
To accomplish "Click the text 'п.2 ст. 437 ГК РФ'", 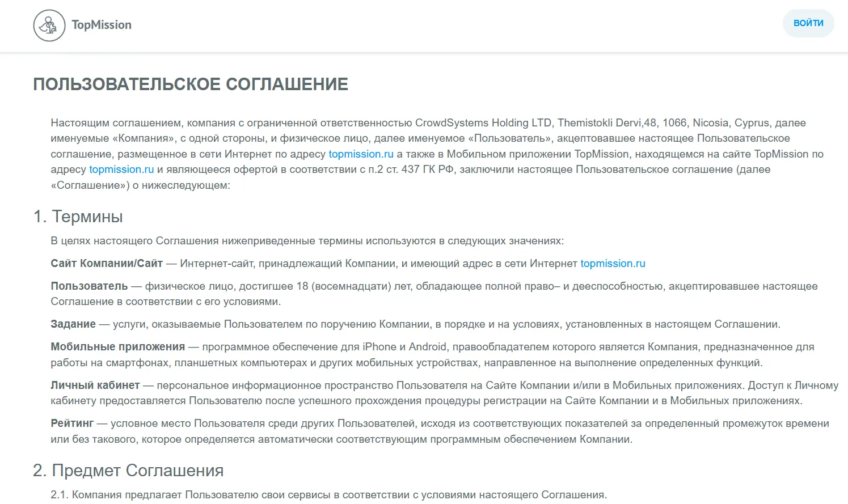I will coord(411,170).
